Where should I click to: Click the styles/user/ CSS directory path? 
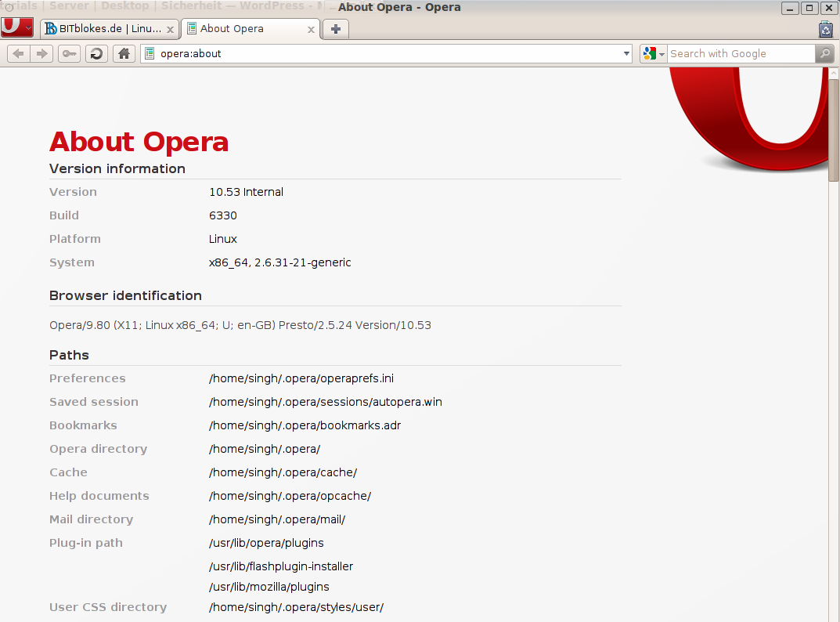coord(296,608)
